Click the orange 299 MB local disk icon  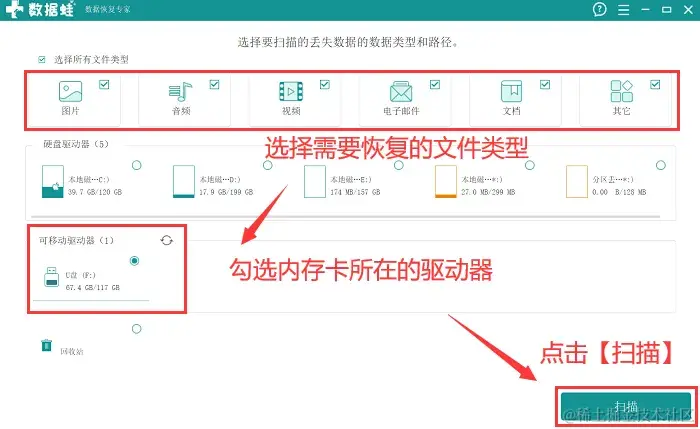click(446, 181)
